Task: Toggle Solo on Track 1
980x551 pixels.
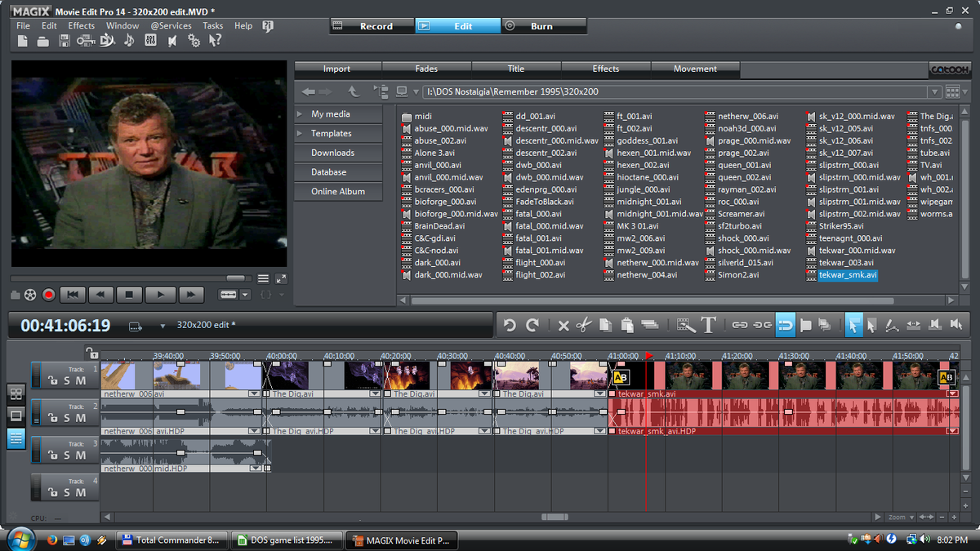Action: (x=67, y=380)
